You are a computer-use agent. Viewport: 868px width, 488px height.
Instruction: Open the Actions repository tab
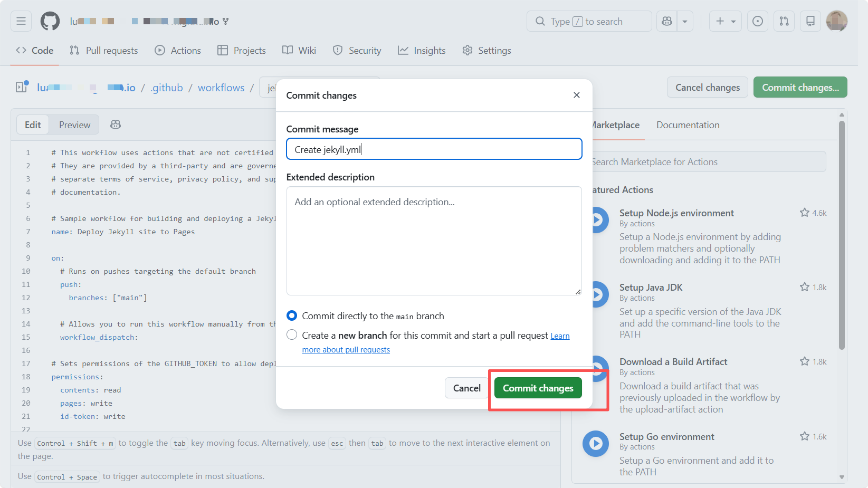(178, 51)
